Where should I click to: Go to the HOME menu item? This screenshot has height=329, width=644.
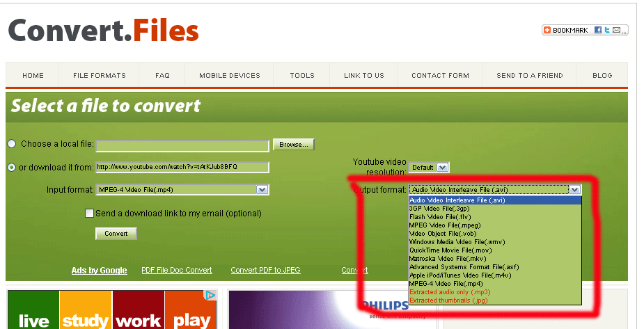point(33,76)
